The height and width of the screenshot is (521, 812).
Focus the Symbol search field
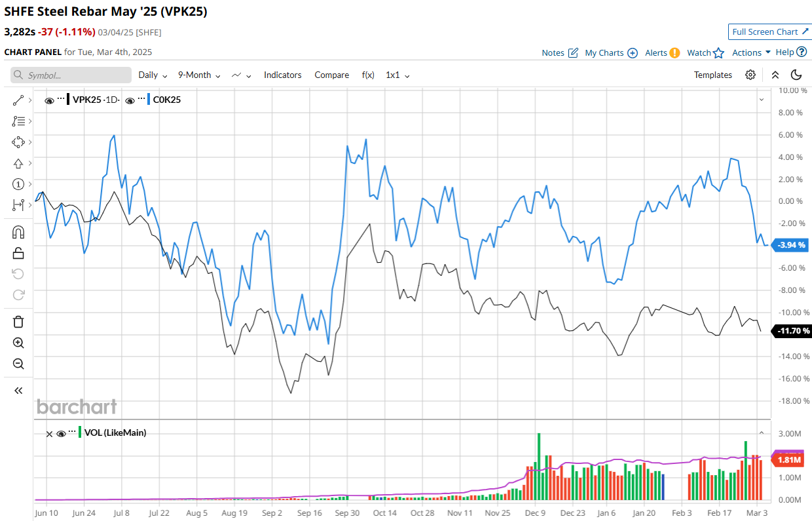pos(71,75)
